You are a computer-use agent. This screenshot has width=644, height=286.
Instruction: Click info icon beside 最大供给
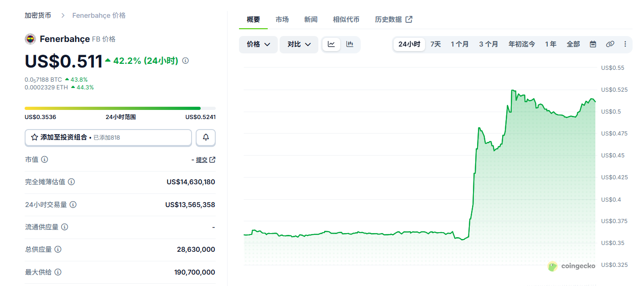click(58, 272)
